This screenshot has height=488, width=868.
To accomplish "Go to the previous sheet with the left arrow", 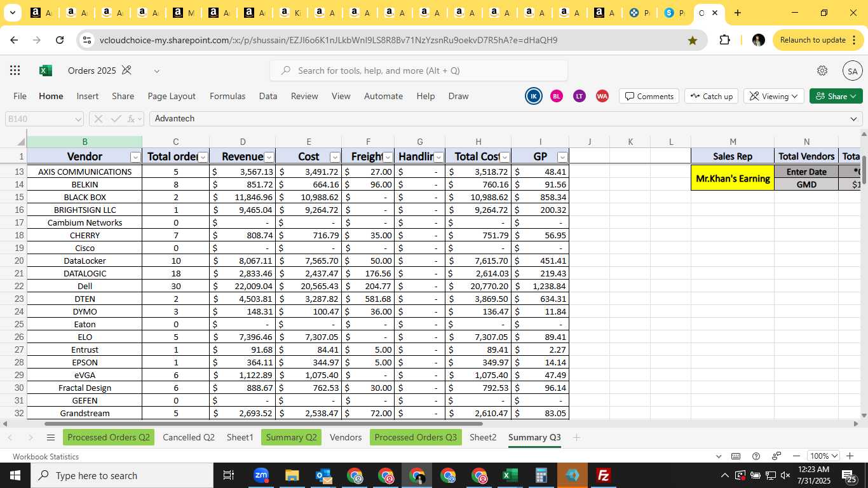I will click(10, 437).
